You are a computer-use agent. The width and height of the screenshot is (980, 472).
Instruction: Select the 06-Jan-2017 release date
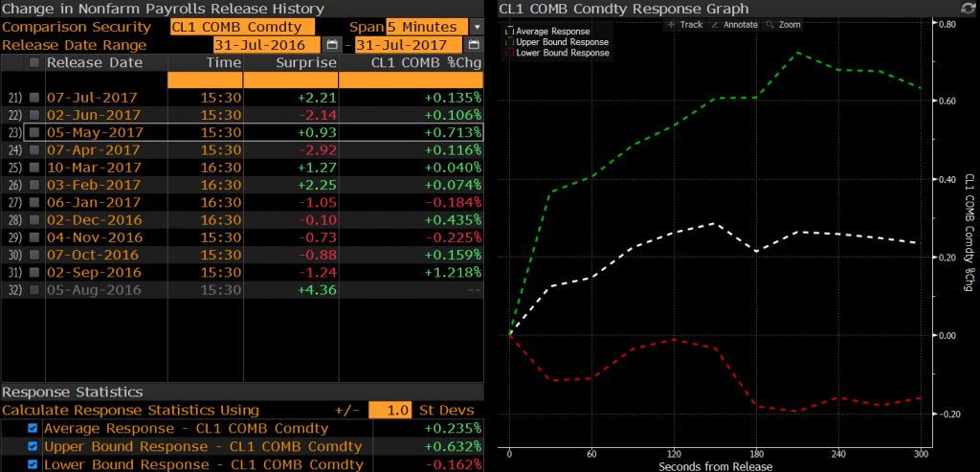pyautogui.click(x=94, y=203)
